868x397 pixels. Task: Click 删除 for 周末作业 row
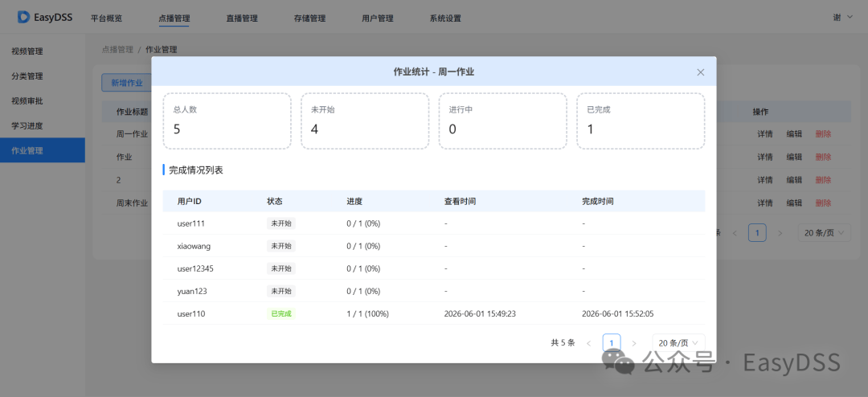(823, 203)
